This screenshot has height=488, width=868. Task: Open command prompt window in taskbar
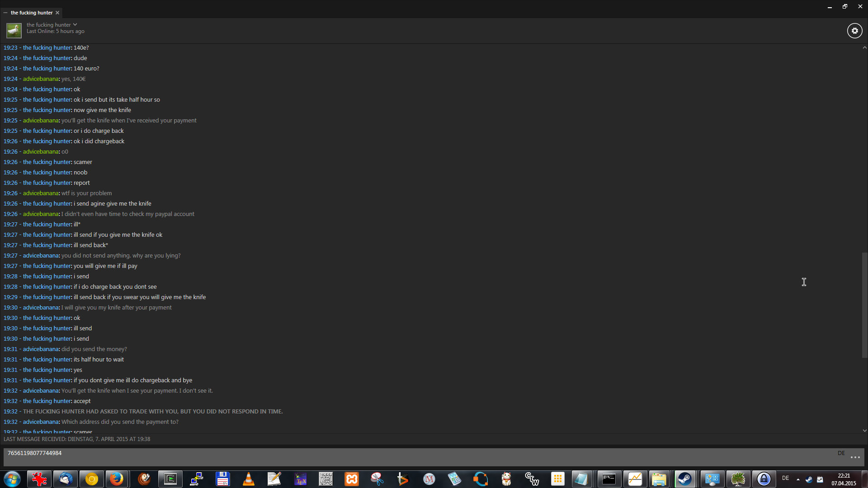click(x=609, y=479)
